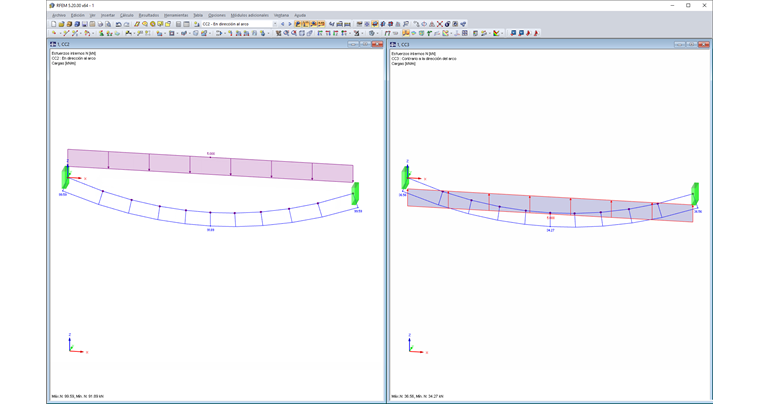Click 'CC2 : En dirección al arco' text in left view
Screen dimensions: 760x404
[74, 58]
